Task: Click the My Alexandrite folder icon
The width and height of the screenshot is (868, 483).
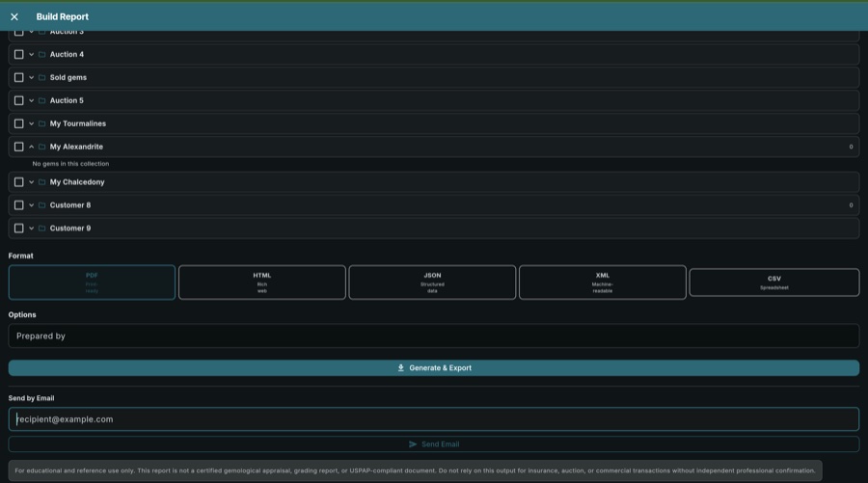Action: coord(42,147)
